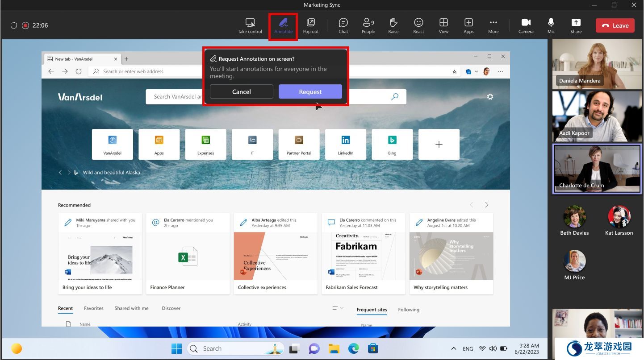Click Beth Davies' avatar
The height and width of the screenshot is (360, 644).
click(574, 216)
